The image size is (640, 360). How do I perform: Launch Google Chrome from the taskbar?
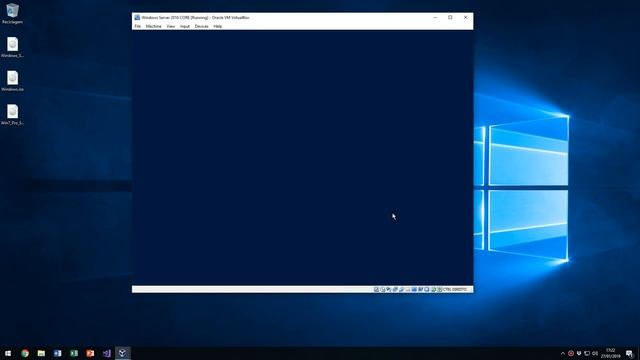click(25, 353)
